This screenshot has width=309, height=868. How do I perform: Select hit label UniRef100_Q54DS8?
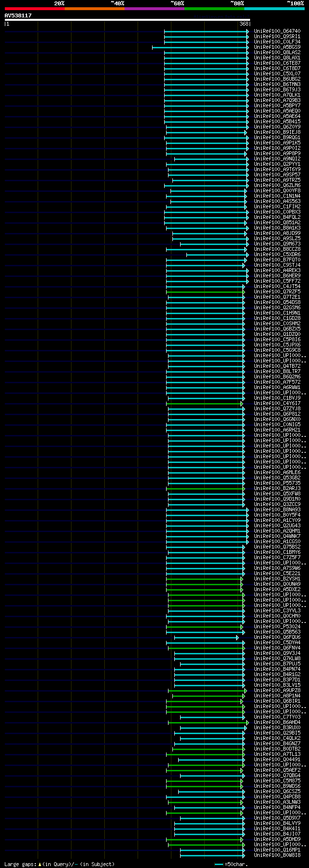277,303
